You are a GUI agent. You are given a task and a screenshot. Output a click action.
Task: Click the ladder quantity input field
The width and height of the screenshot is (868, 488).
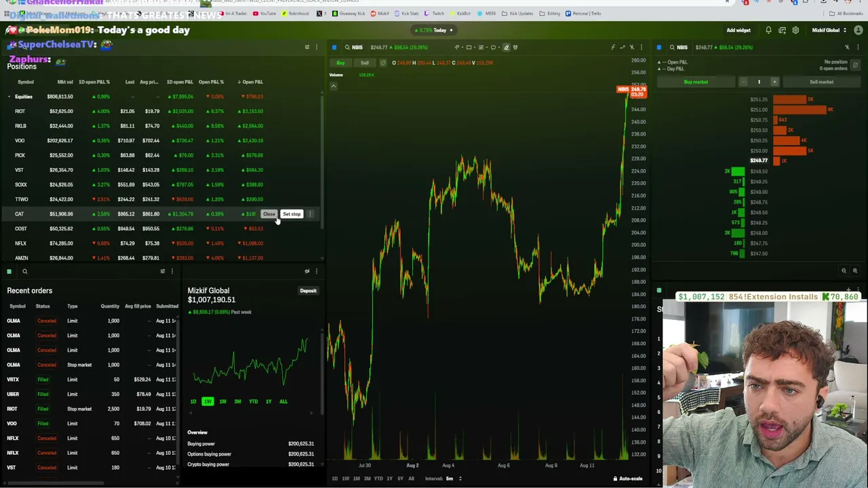[x=759, y=82]
